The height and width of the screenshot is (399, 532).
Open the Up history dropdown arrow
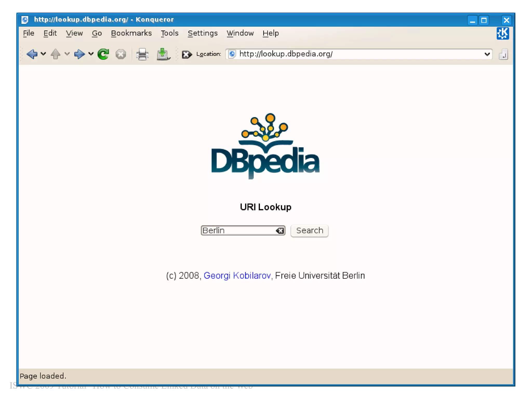pos(67,54)
